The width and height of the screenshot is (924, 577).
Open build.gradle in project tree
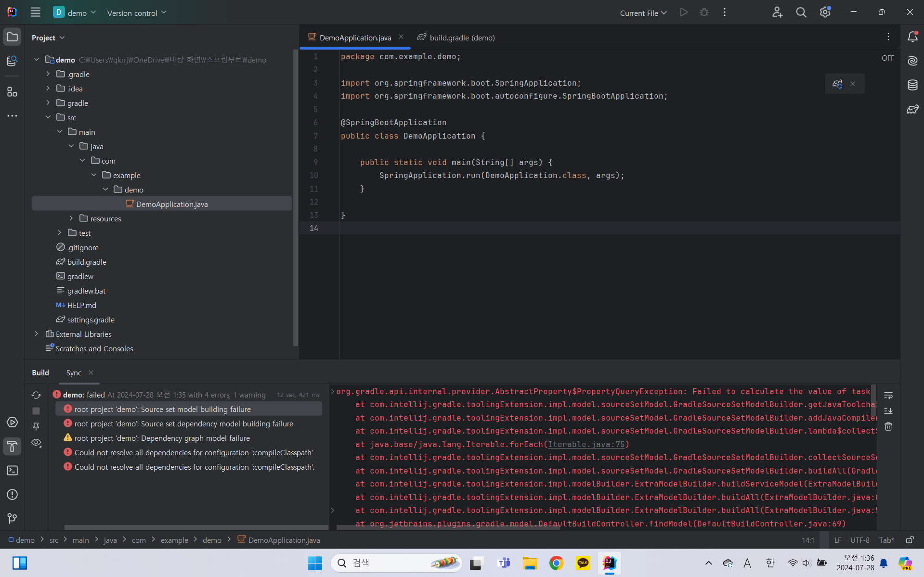pyautogui.click(x=87, y=262)
